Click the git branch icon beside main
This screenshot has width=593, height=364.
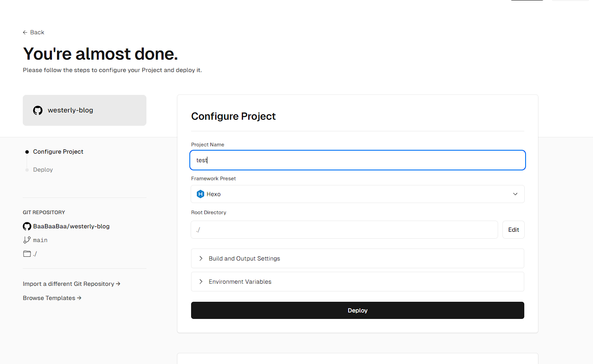(27, 240)
